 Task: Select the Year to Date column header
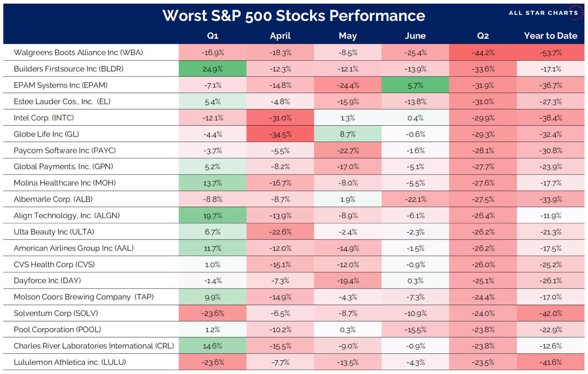[550, 36]
